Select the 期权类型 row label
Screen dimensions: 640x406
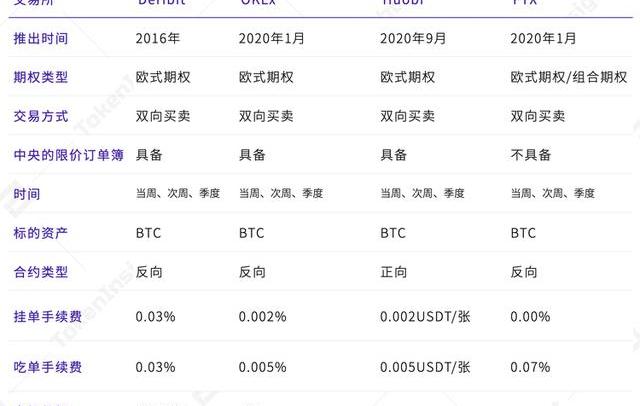41,77
